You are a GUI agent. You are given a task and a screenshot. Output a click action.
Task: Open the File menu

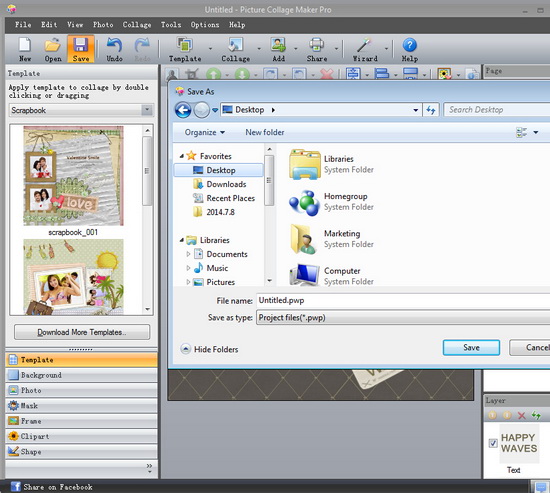pos(23,25)
